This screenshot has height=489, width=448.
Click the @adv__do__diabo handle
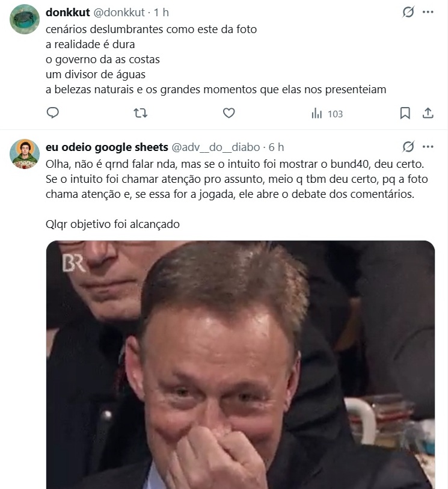(216, 147)
